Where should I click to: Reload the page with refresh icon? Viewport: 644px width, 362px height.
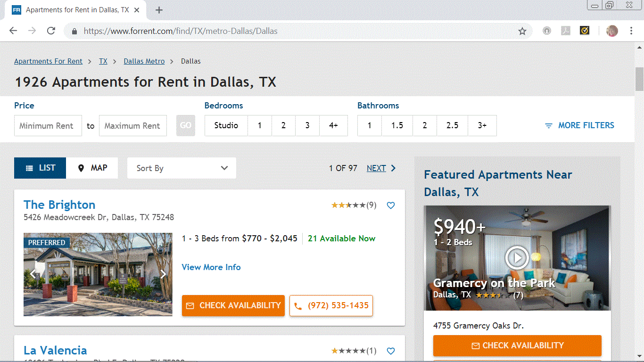tap(51, 31)
